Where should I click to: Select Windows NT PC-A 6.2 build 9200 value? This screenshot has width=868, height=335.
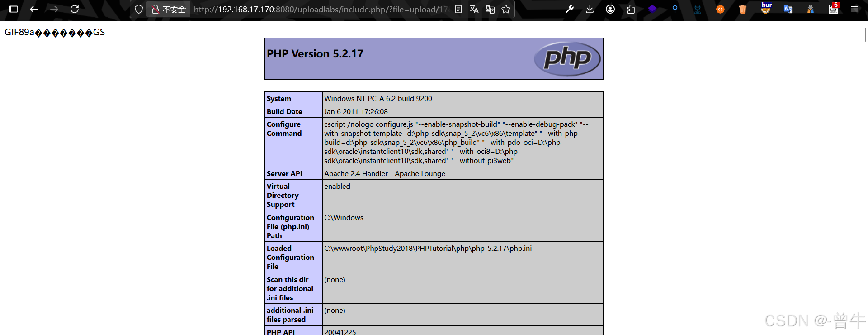[378, 98]
